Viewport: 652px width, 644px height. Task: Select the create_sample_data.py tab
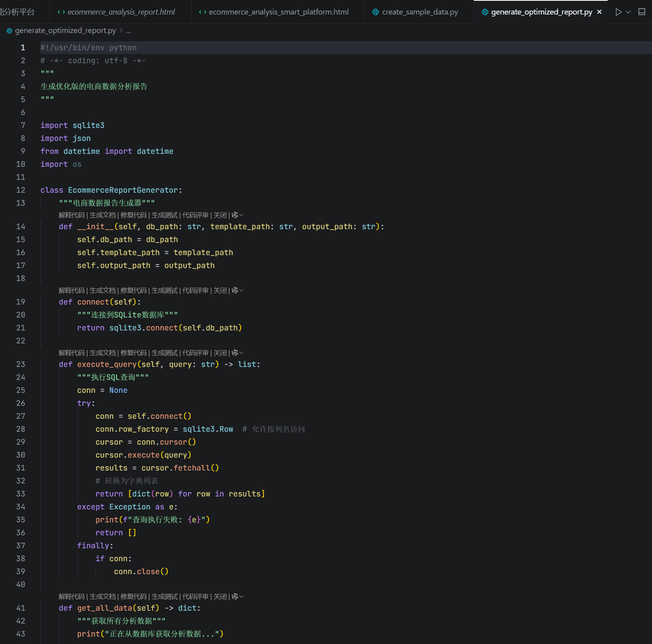coord(420,12)
